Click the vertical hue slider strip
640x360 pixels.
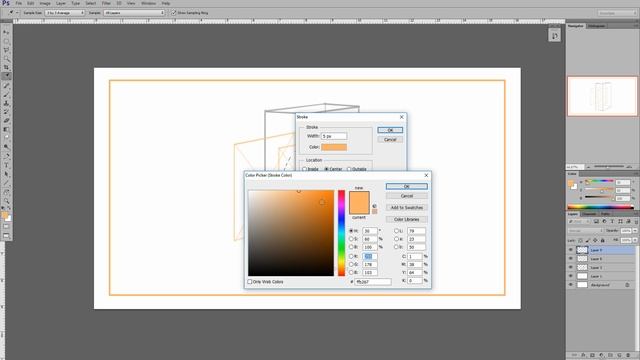tap(341, 233)
